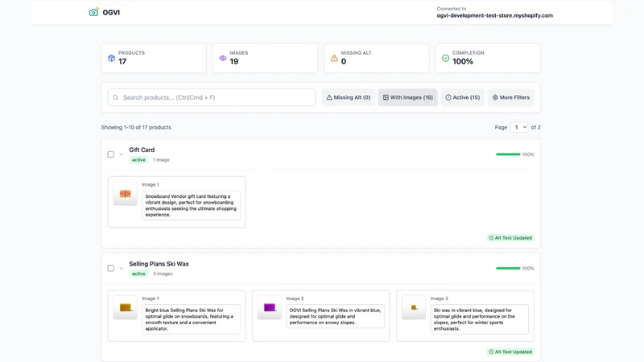This screenshot has width=644, height=362.
Task: Click the search magnifier icon
Action: pos(115,97)
